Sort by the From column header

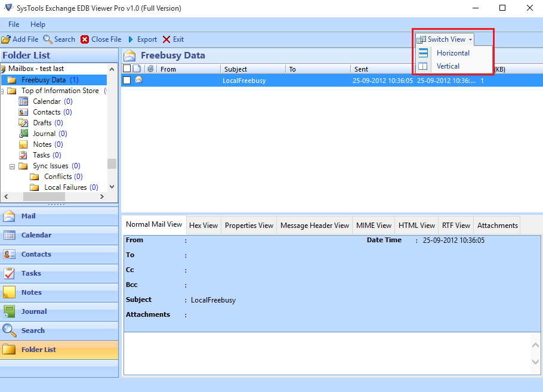(x=189, y=69)
